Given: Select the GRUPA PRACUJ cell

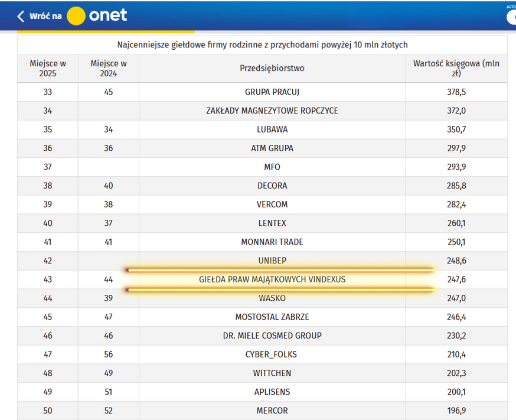Looking at the screenshot, I should 272,92.
